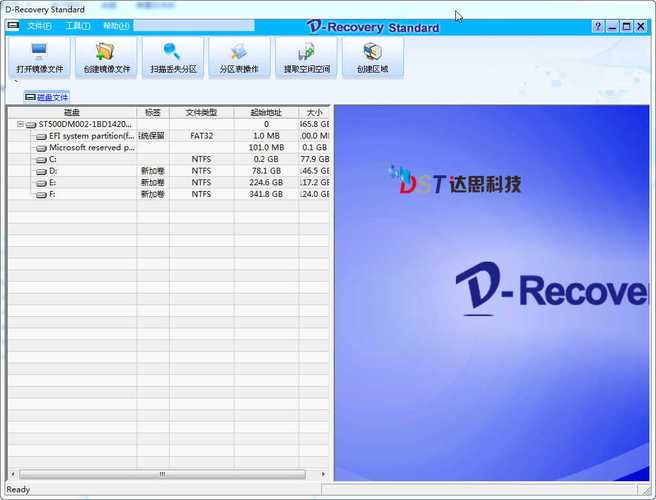
Task: Switch to the 磁盘文件 tab
Action: pos(47,97)
